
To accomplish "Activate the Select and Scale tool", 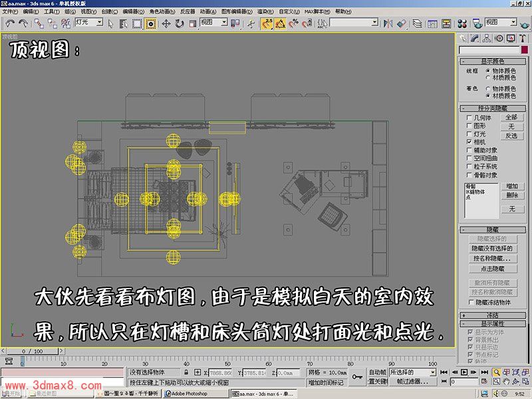I will (192, 23).
